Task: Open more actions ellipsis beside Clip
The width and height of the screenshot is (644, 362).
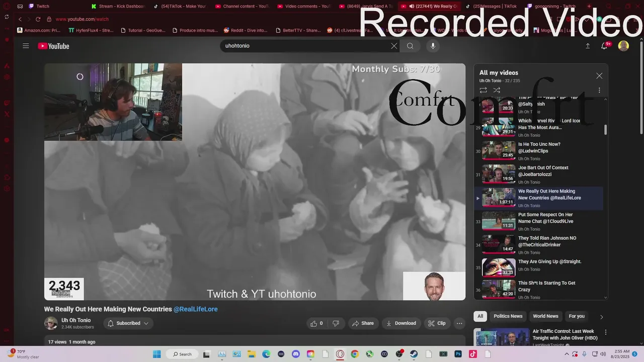Action: point(459,323)
